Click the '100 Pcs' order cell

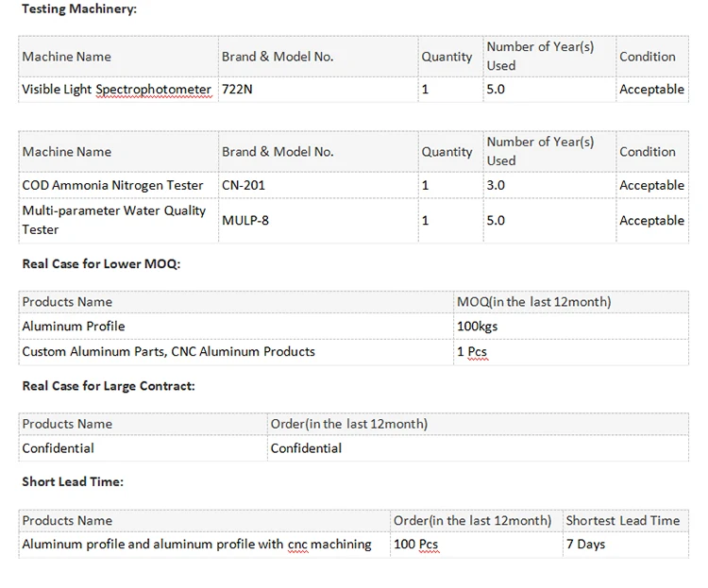(x=415, y=545)
